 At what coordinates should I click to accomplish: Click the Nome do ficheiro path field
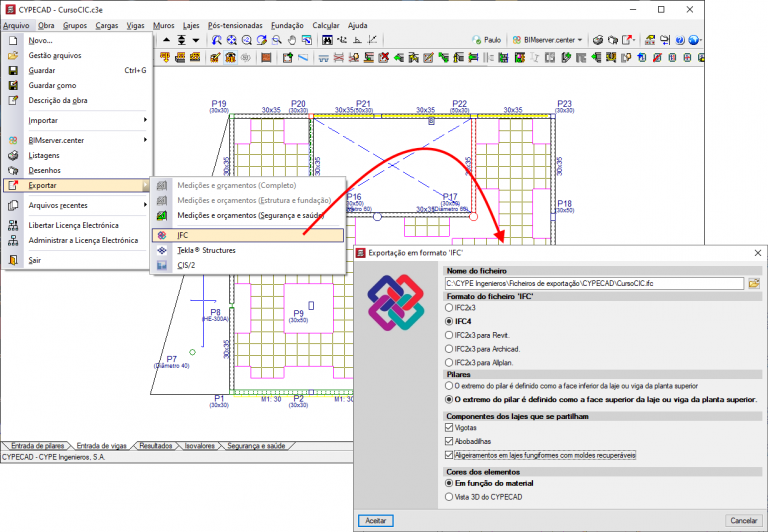point(594,283)
